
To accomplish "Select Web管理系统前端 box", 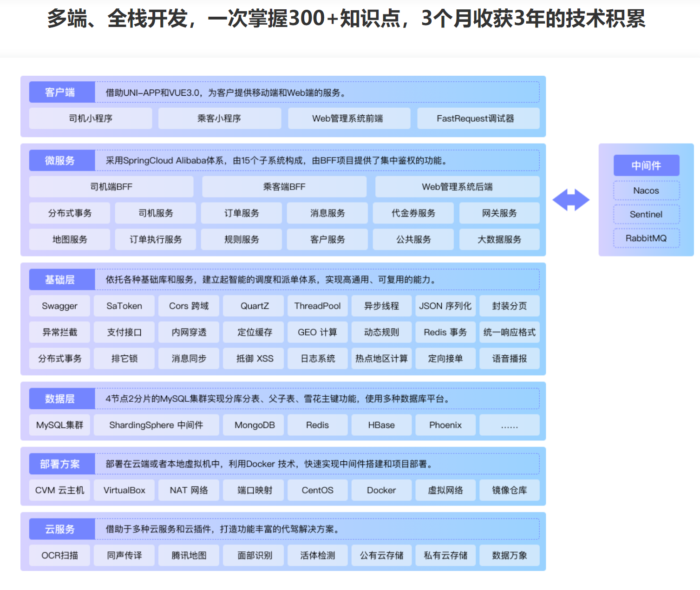I will (349, 118).
